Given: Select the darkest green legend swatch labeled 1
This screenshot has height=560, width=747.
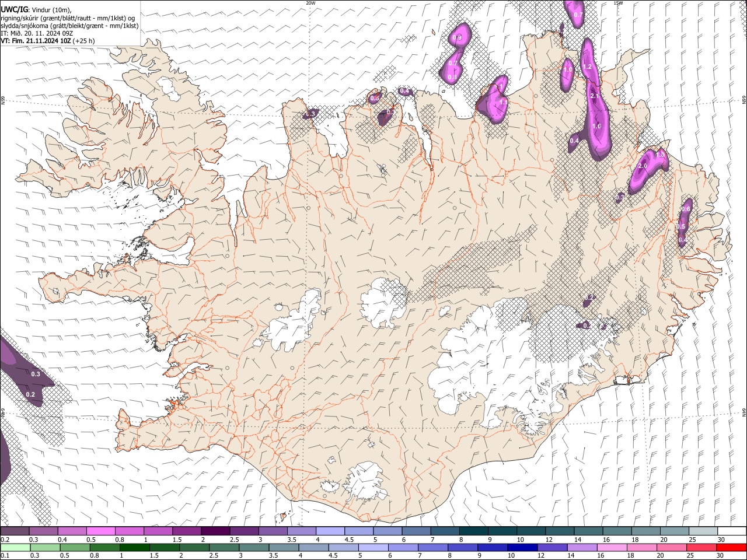Looking at the screenshot, I should pyautogui.click(x=135, y=548).
